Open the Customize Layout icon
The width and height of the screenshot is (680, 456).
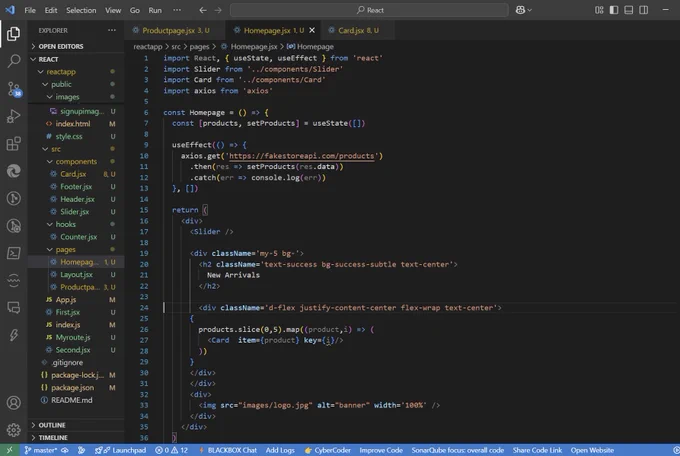(599, 10)
